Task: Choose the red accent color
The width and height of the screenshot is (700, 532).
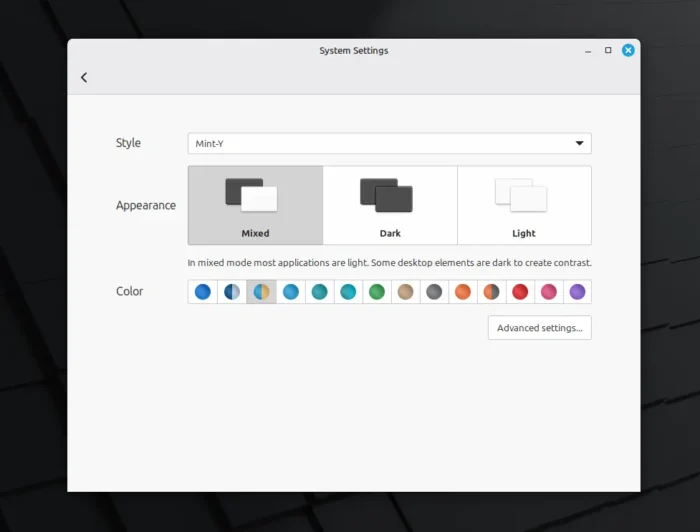Action: (520, 292)
